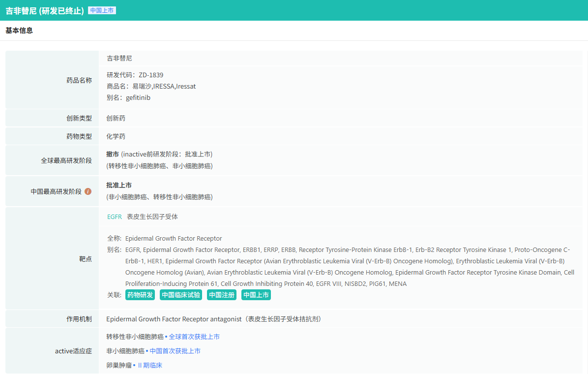Viewport: 588px width, 374px height.
Task: Open the EGFR target link
Action: coord(114,217)
